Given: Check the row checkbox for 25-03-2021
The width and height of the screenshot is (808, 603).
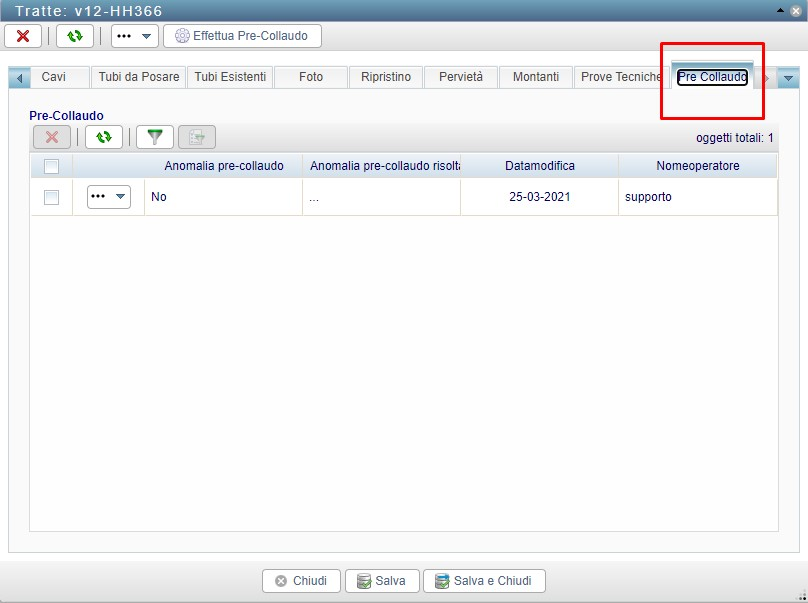Looking at the screenshot, I should (52, 197).
